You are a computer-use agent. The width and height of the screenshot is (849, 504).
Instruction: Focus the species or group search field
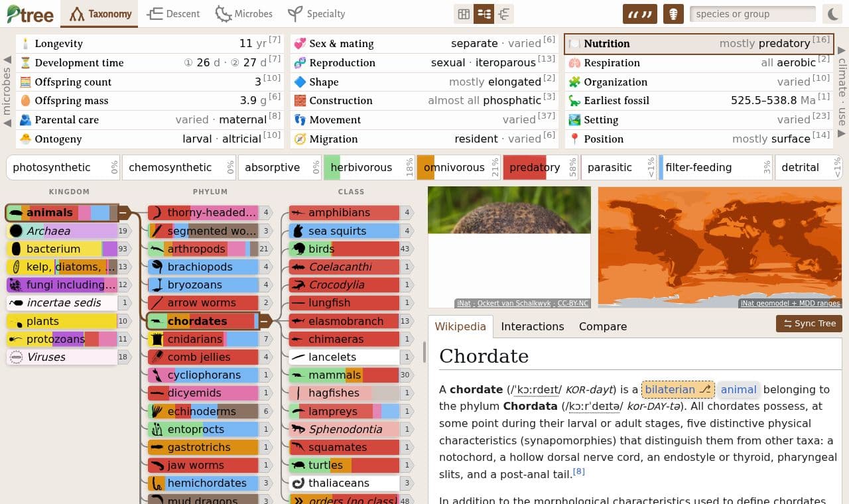point(753,14)
